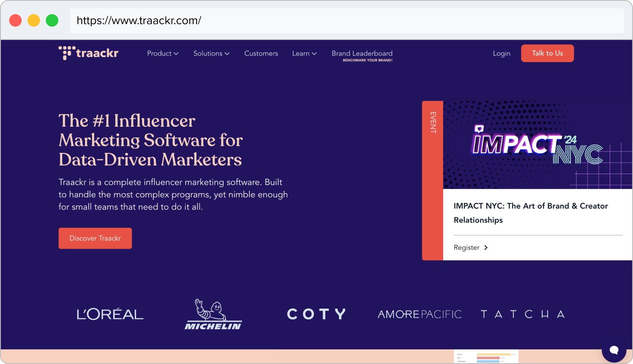
Task: Click the red macOS close dot
Action: (x=15, y=20)
